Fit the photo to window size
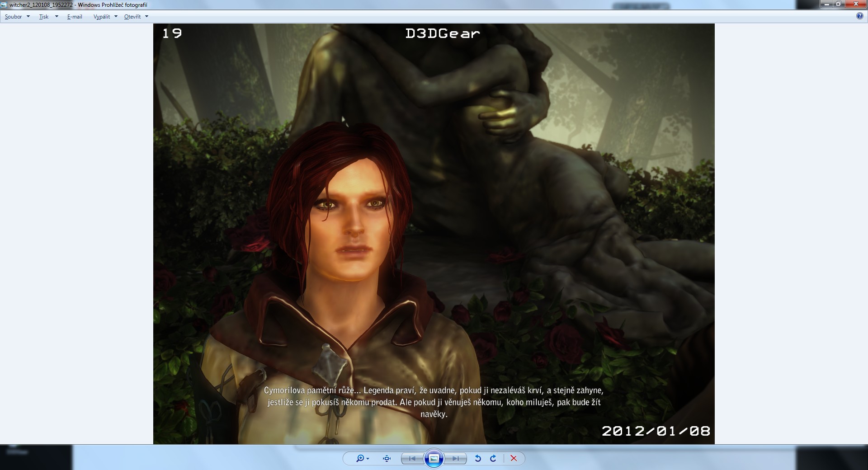Screen dimensions: 868x470 [x=387, y=458]
